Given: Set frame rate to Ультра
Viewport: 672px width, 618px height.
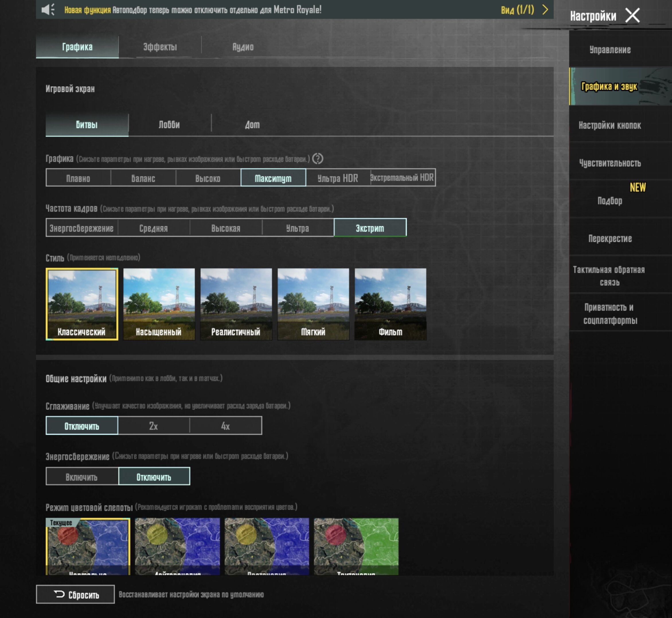Looking at the screenshot, I should [x=298, y=228].
